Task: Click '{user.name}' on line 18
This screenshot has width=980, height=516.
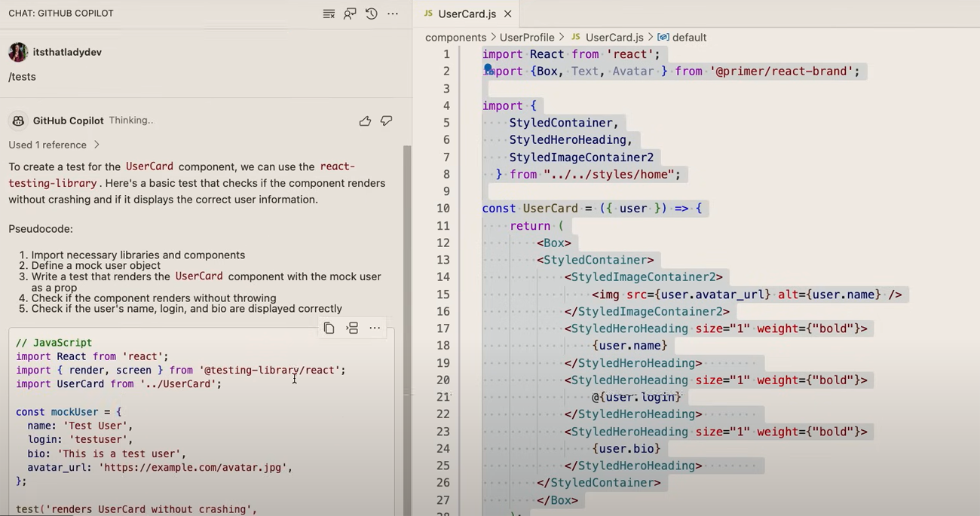Action: point(629,346)
